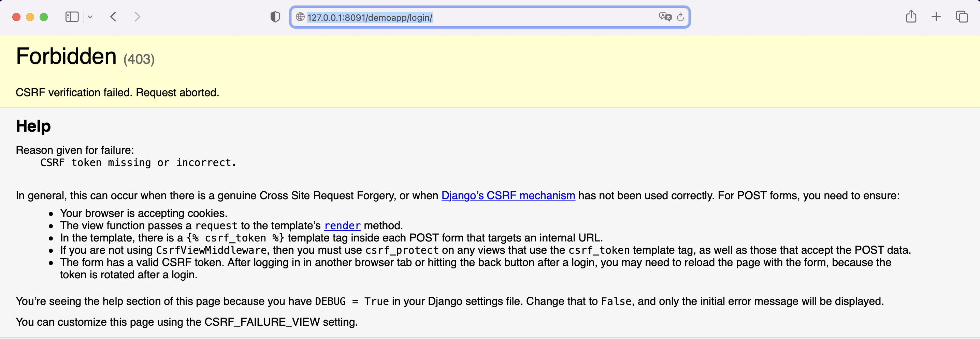Click the 'False' code word in debug note
The height and width of the screenshot is (339, 980).
(x=616, y=301)
